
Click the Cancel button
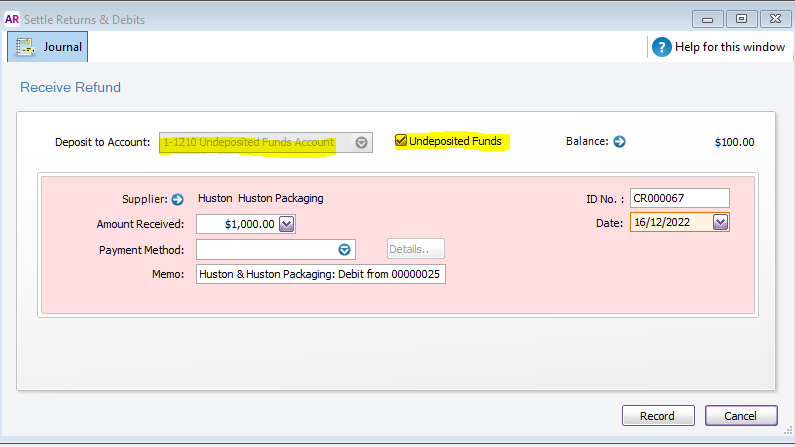(741, 416)
